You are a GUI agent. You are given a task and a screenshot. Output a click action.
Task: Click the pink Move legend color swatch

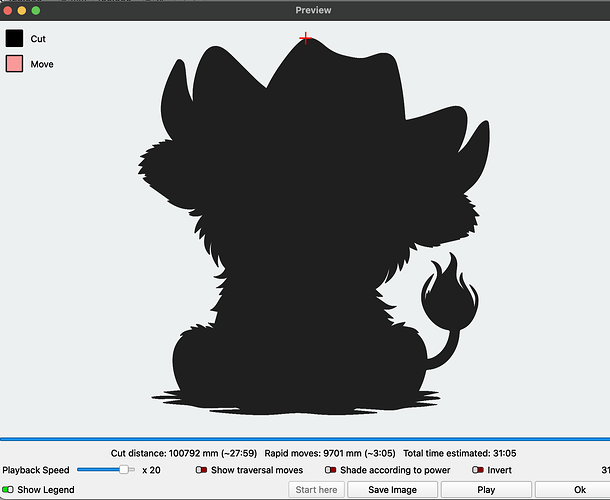click(15, 64)
